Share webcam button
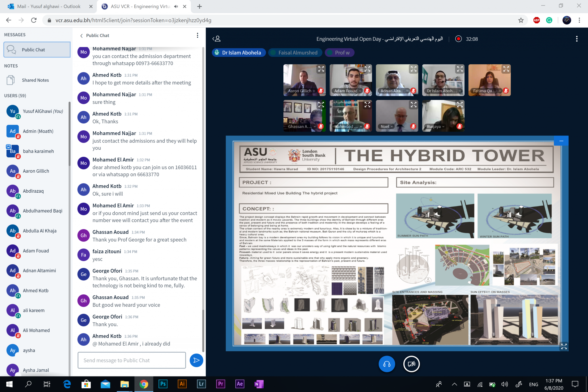This screenshot has width=588, height=392. click(411, 364)
